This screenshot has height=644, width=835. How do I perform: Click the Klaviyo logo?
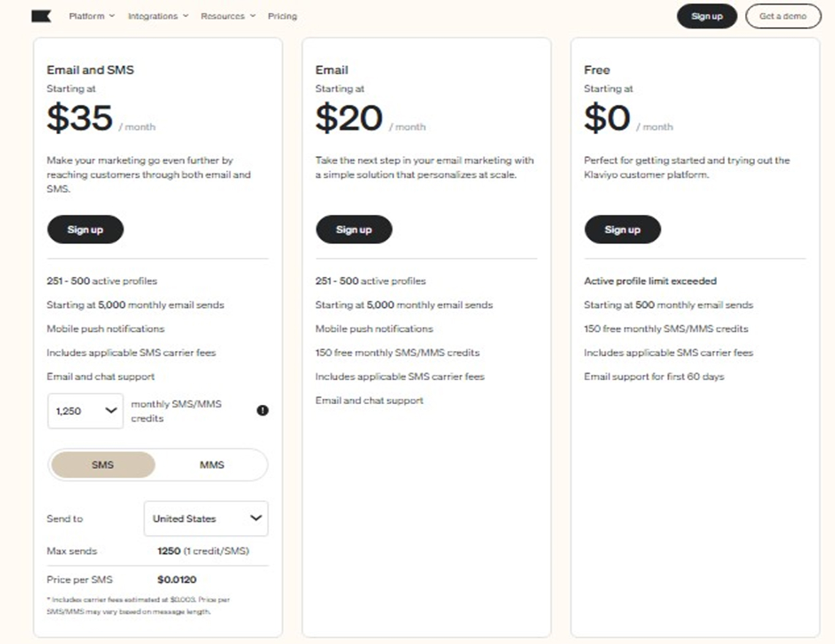pos(40,16)
